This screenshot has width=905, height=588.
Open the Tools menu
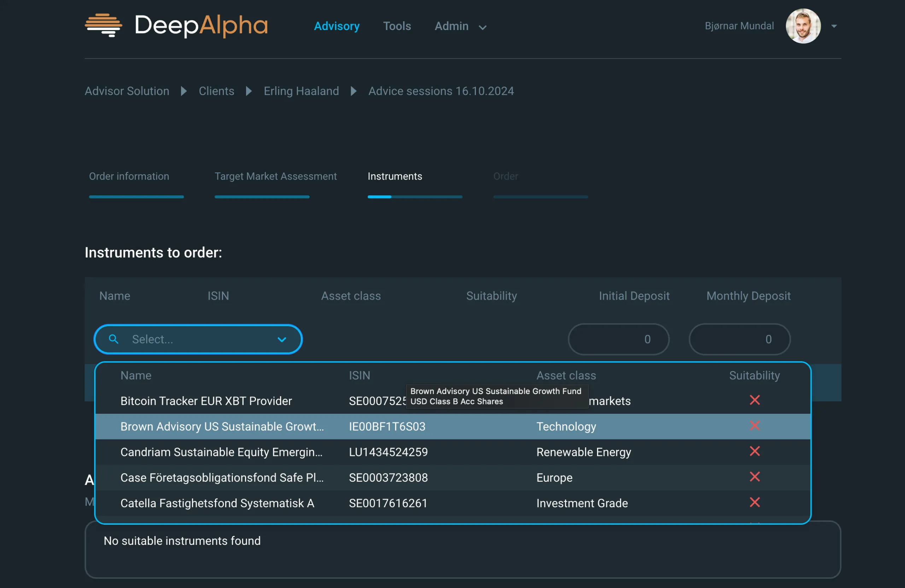coord(397,26)
